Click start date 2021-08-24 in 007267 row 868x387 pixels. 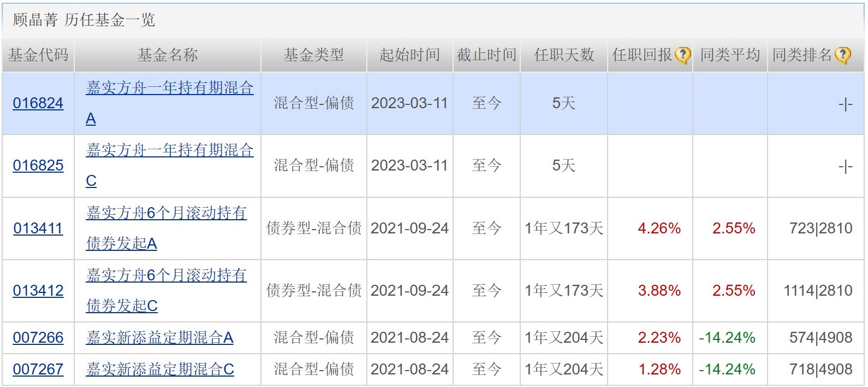[x=409, y=370]
